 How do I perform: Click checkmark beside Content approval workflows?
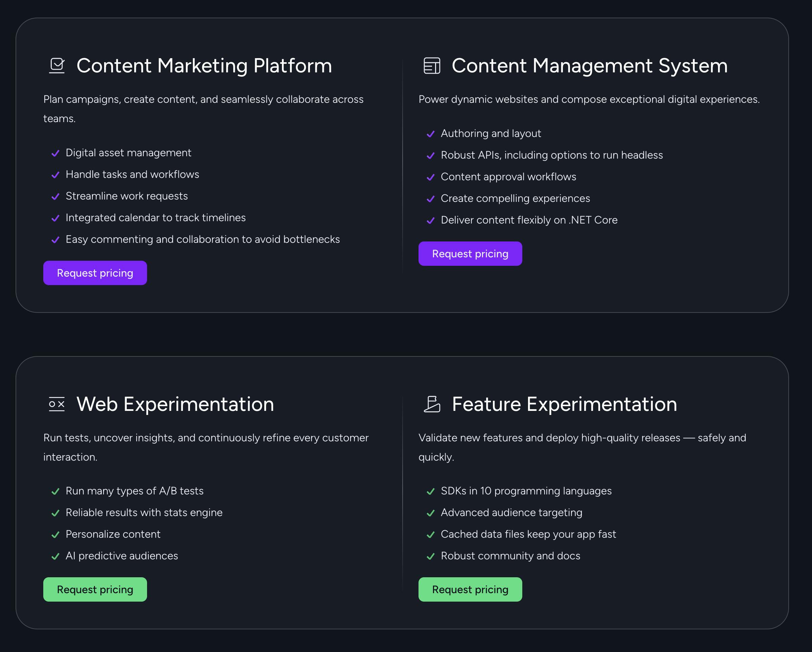tap(430, 178)
